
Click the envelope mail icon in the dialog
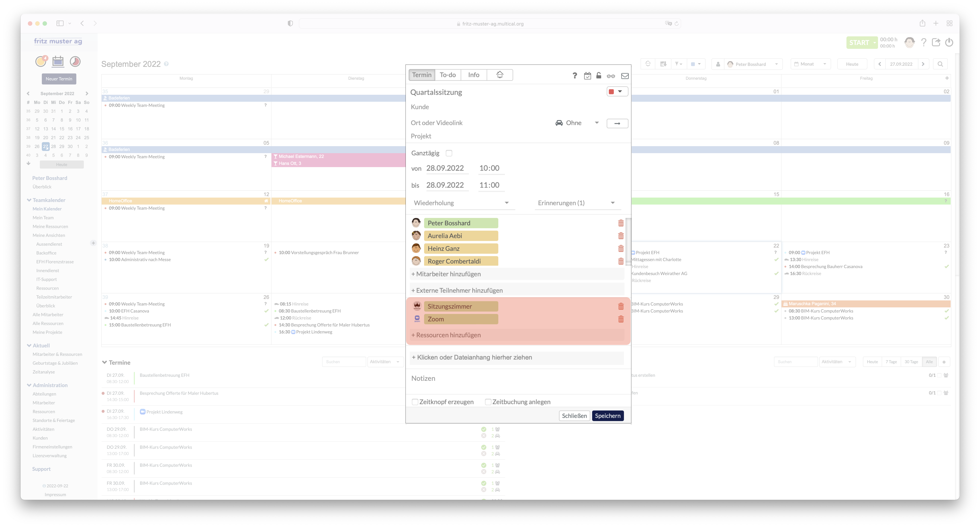pos(625,76)
